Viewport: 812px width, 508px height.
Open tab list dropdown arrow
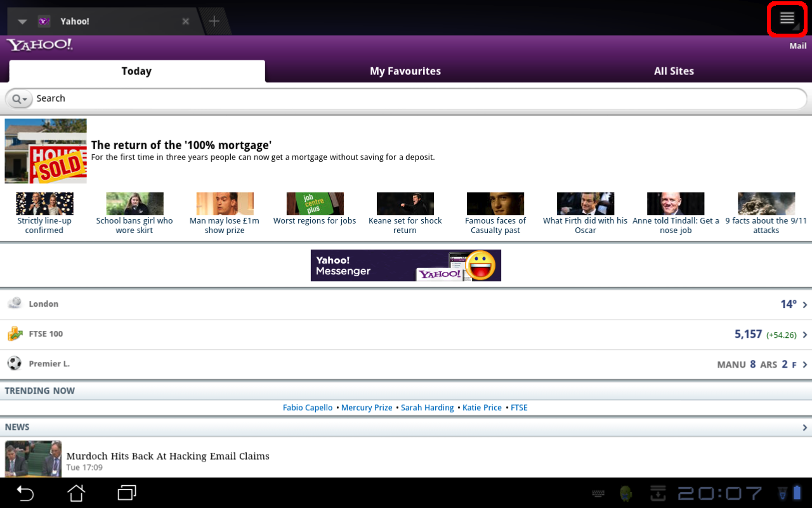(x=22, y=22)
